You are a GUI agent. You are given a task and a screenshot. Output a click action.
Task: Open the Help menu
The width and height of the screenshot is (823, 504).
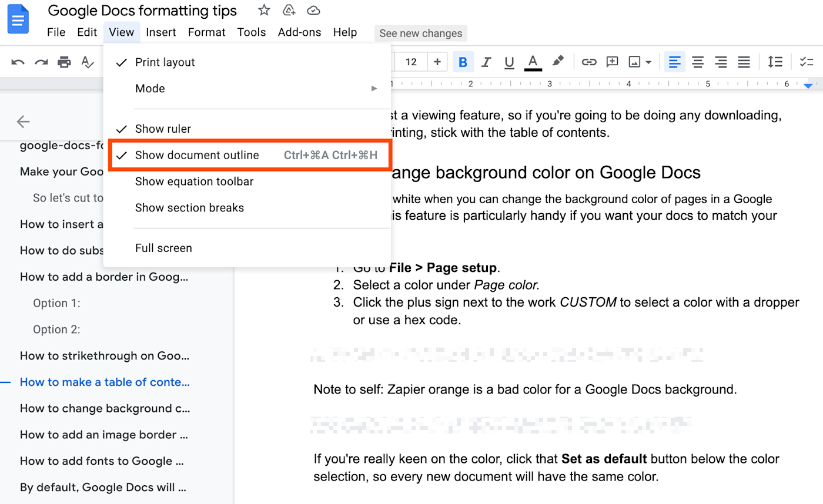[x=345, y=32]
